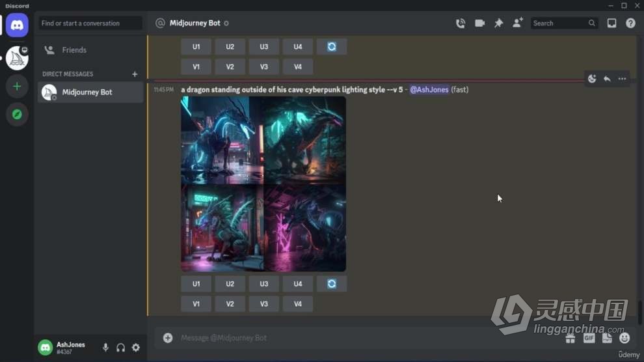644x362 pixels.
Task: Create variations with V2 below dragon grid
Action: point(230,304)
